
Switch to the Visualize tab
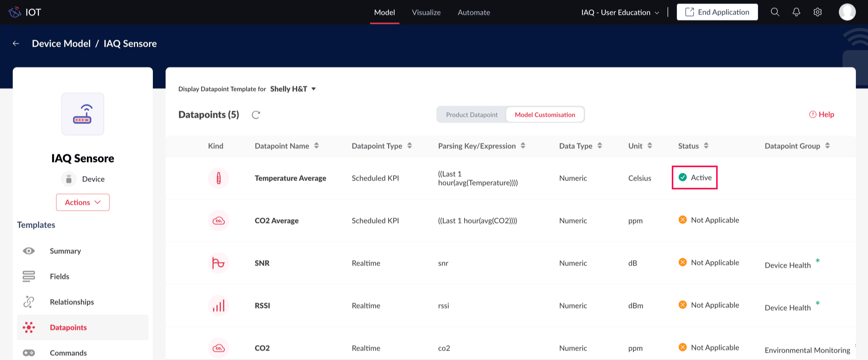(x=426, y=12)
